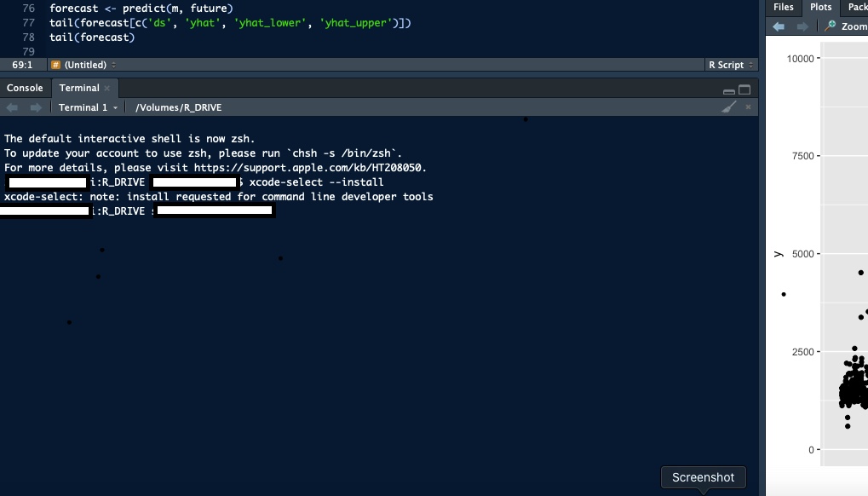Open the Terminal 1 dropdown
Screen dimensions: 868x496
tap(88, 107)
